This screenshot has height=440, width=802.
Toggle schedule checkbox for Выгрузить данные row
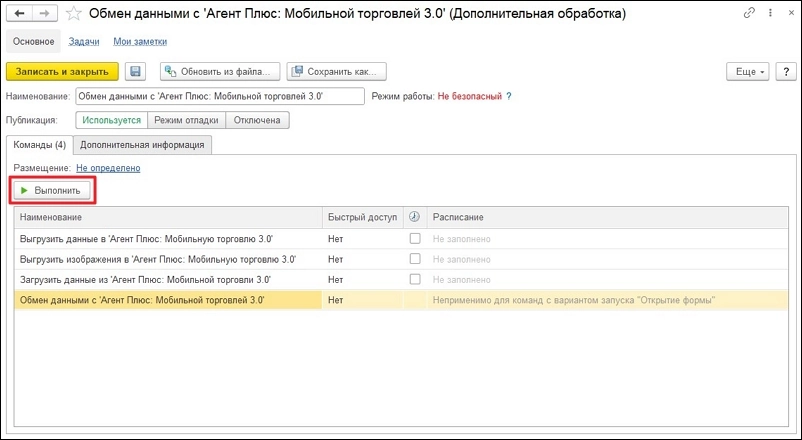pos(415,238)
